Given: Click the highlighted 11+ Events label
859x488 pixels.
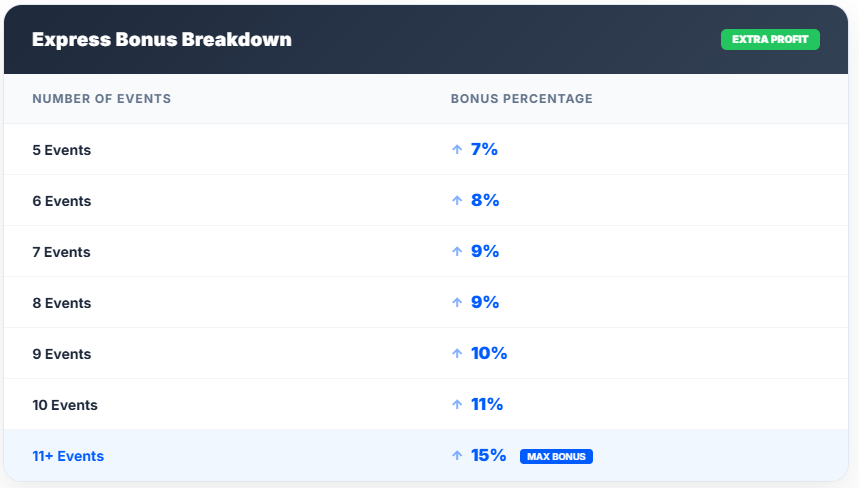Looking at the screenshot, I should pyautogui.click(x=68, y=456).
